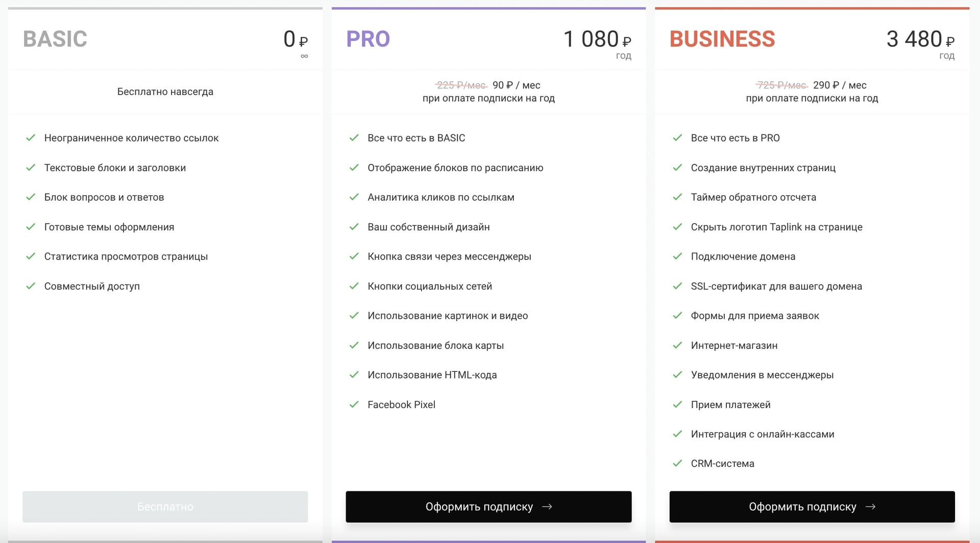
Task: Click the Бесплатно навсегда text
Action: 165,92
